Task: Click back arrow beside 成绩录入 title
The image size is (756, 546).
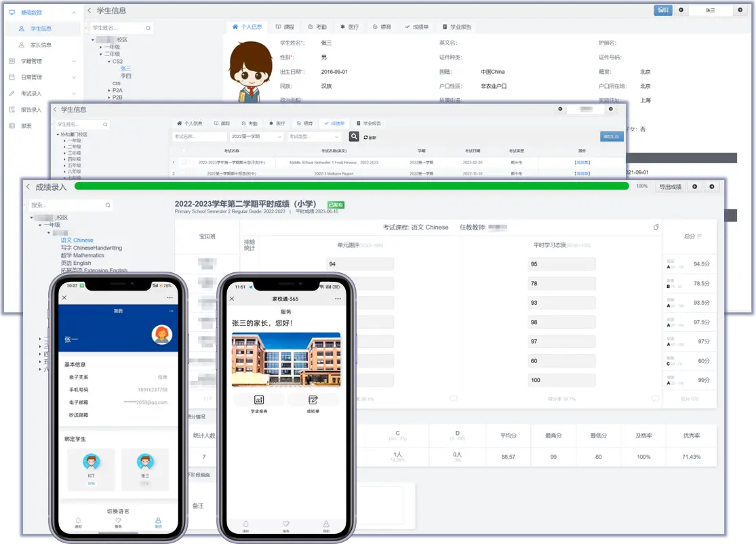Action: coord(28,187)
